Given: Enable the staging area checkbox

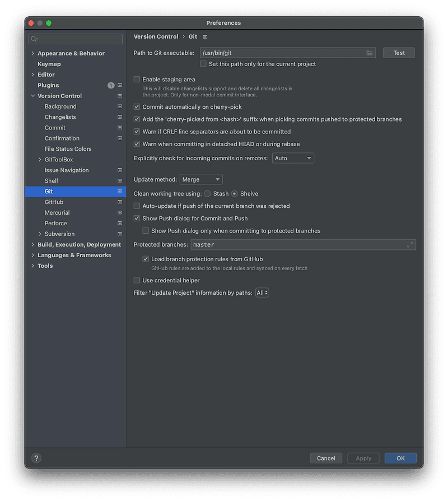Looking at the screenshot, I should pyautogui.click(x=137, y=80).
